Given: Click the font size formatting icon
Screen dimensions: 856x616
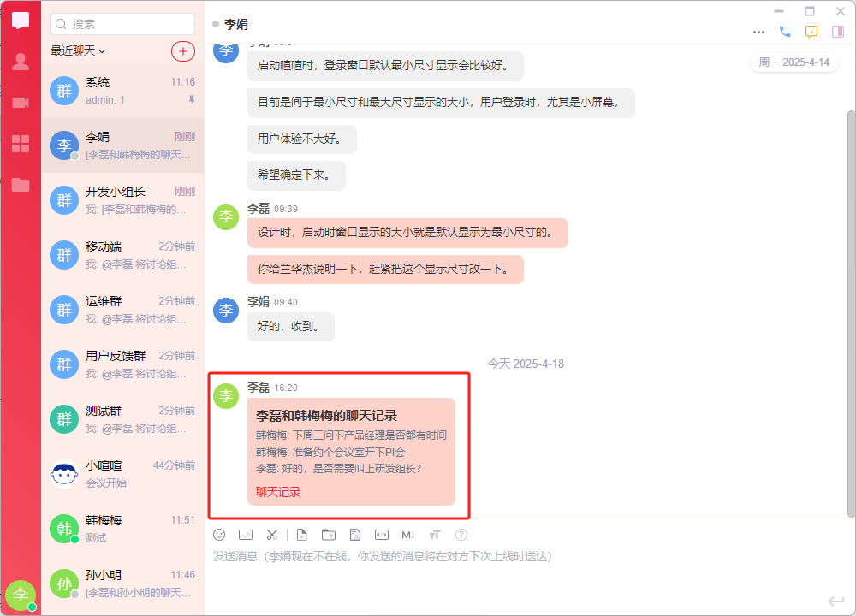Looking at the screenshot, I should pos(435,535).
